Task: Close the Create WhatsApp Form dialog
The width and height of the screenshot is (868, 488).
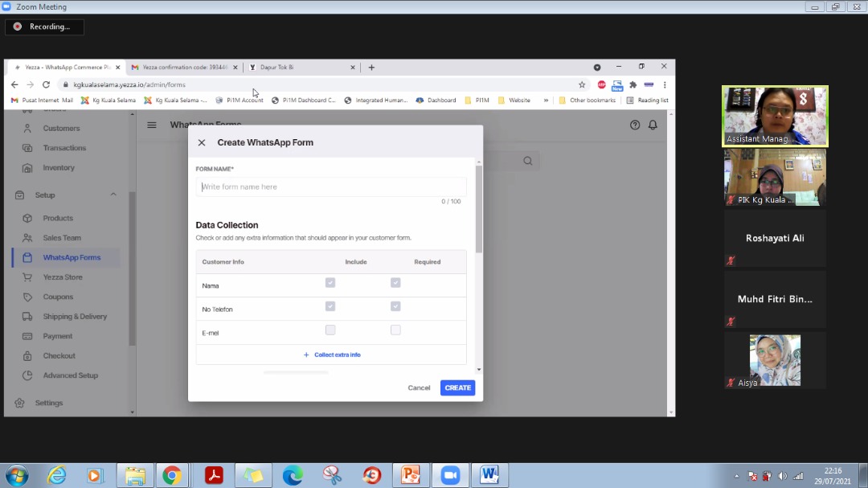Action: (x=202, y=142)
